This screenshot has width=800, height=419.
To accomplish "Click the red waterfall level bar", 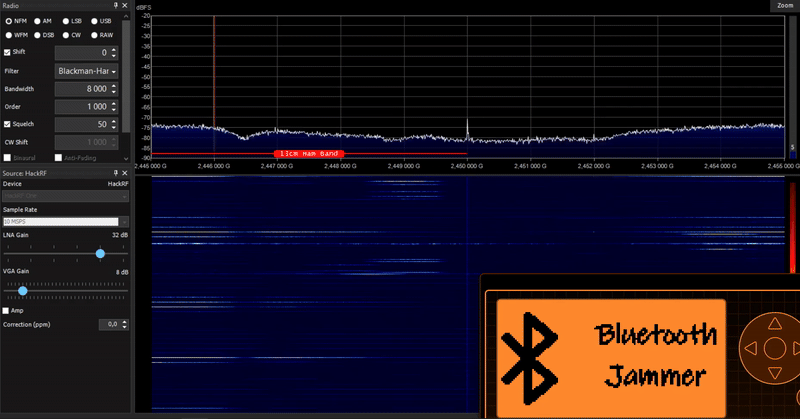I will click(793, 228).
